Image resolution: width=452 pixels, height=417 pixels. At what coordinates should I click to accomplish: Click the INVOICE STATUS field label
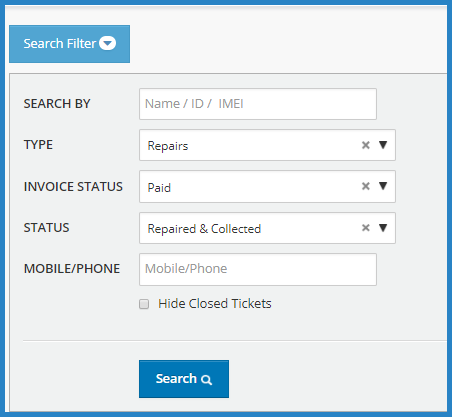pos(73,187)
